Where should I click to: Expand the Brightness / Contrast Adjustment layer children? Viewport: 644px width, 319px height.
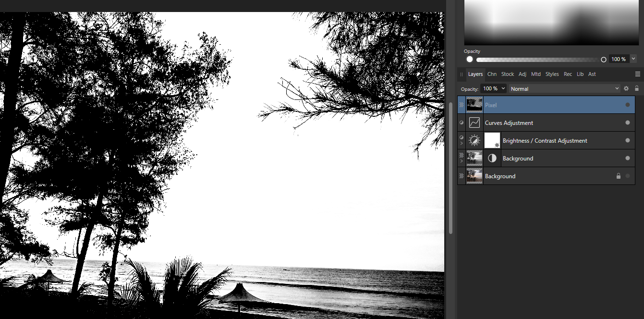462,143
